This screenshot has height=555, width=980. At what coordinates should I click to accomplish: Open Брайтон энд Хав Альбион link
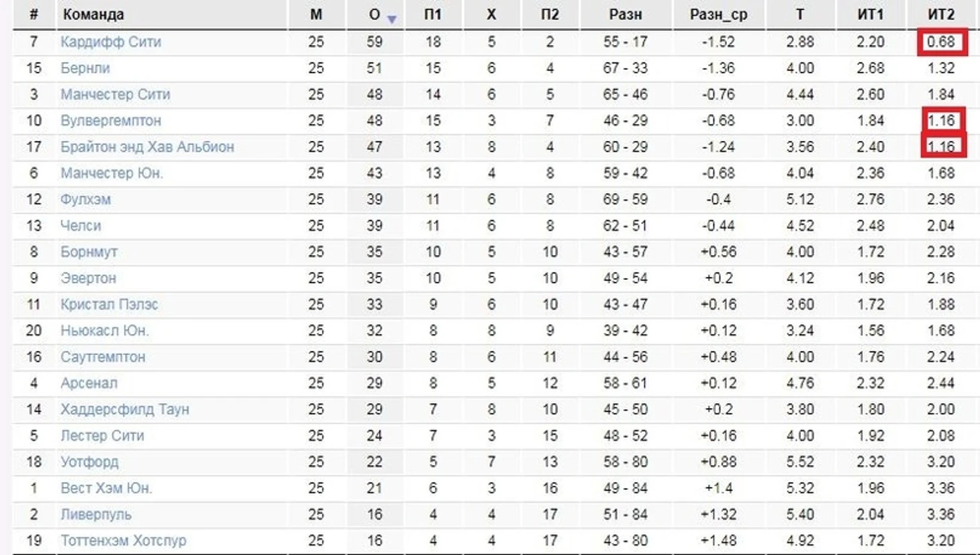click(148, 147)
